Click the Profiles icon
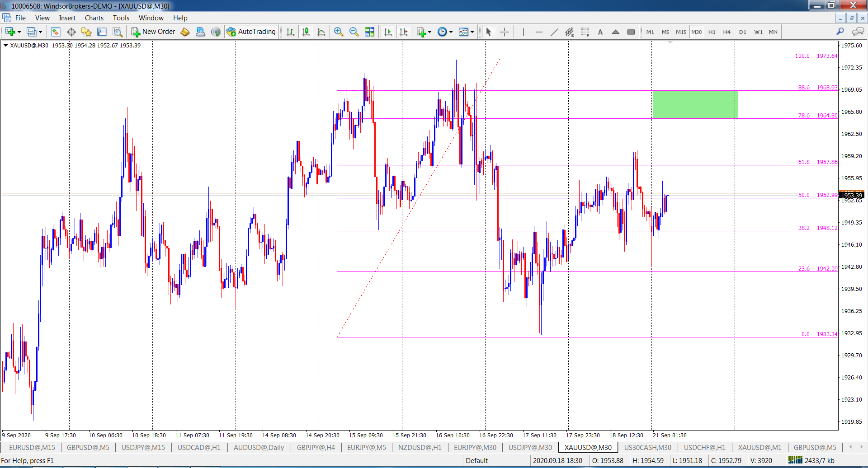Screen dimensions: 868x468 pos(31,32)
